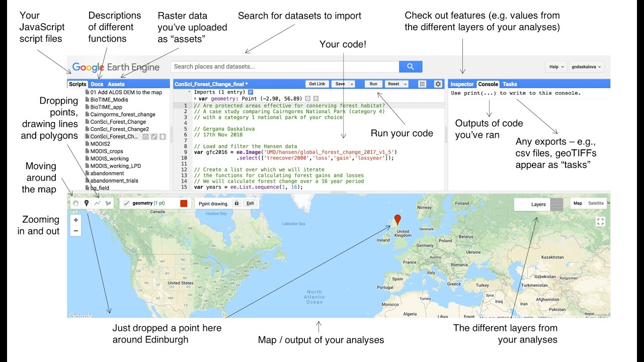This screenshot has width=644, height=362.
Task: Open the Cairngorms_forest_change script
Action: [x=120, y=114]
